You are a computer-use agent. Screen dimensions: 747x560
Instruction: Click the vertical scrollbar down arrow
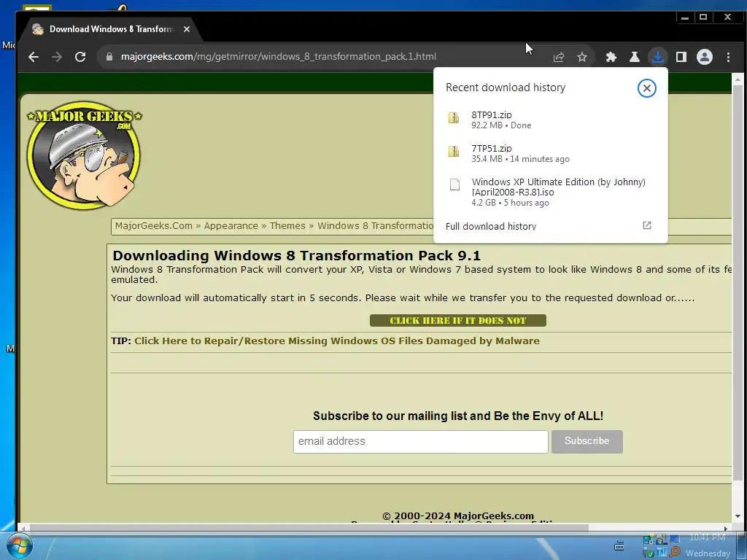[738, 516]
